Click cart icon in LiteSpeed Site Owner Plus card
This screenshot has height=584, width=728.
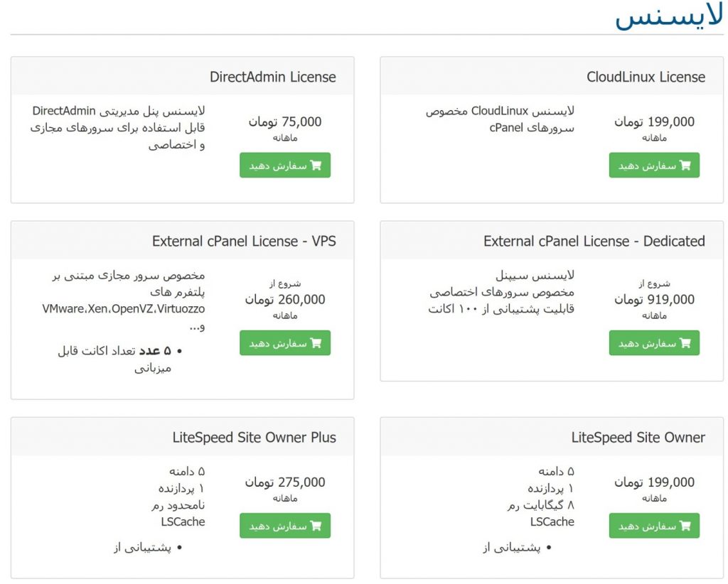pos(316,526)
